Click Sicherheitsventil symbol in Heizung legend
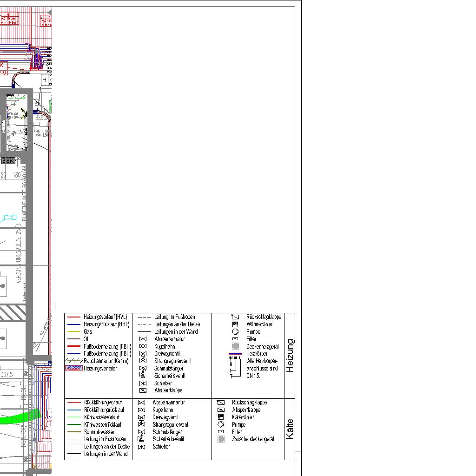The image size is (476, 476). point(142,375)
